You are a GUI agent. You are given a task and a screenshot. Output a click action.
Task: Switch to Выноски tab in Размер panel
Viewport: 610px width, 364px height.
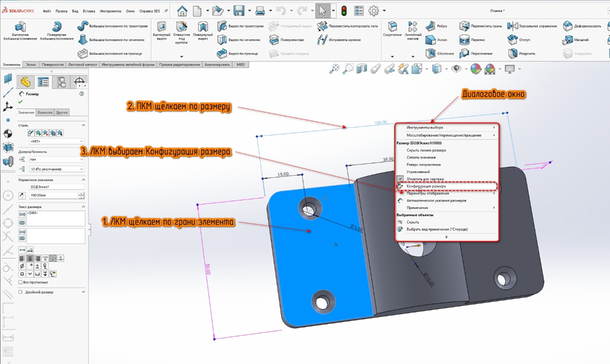[44, 113]
